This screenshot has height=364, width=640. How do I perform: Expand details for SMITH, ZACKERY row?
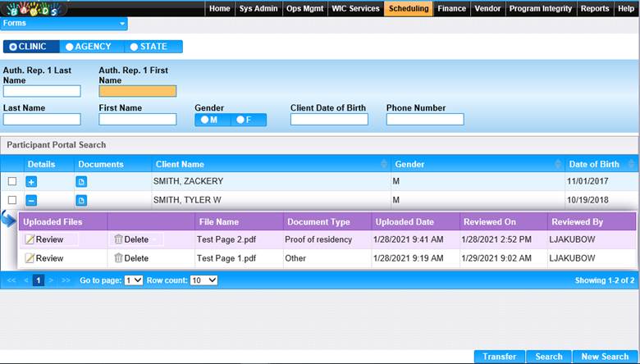click(x=31, y=181)
